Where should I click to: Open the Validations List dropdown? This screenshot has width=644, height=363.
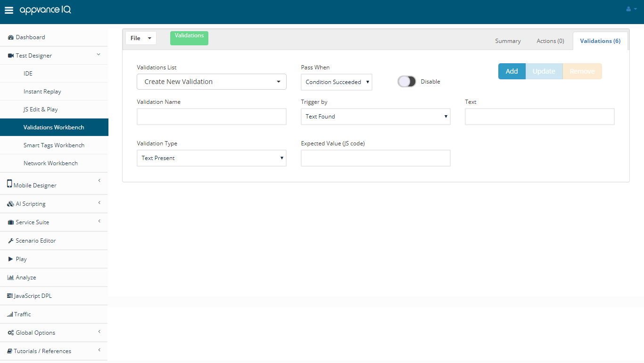click(x=212, y=82)
